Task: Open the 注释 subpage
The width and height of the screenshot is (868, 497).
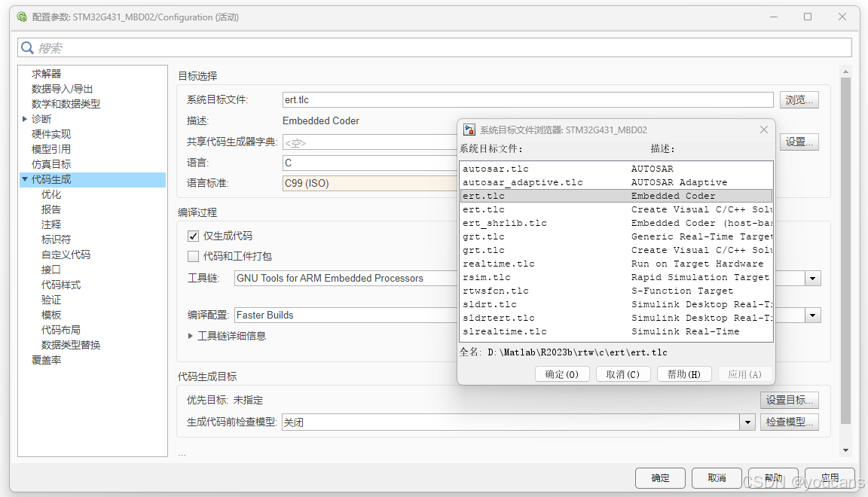Action: click(51, 224)
